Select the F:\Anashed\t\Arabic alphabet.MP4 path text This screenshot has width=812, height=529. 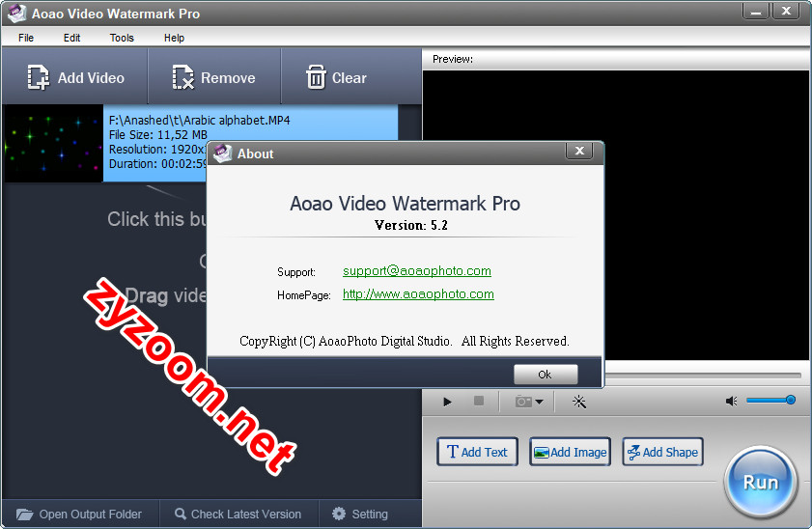tap(199, 120)
